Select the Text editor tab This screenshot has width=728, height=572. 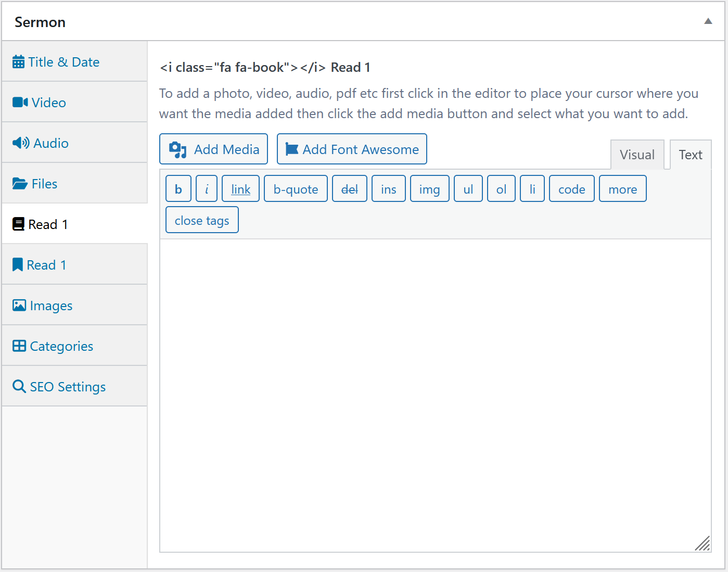point(690,155)
